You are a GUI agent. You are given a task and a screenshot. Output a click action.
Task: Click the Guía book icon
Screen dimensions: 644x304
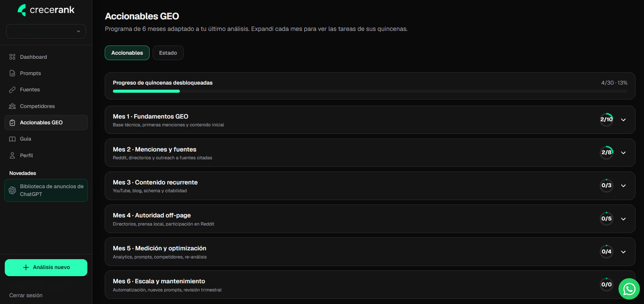point(12,139)
